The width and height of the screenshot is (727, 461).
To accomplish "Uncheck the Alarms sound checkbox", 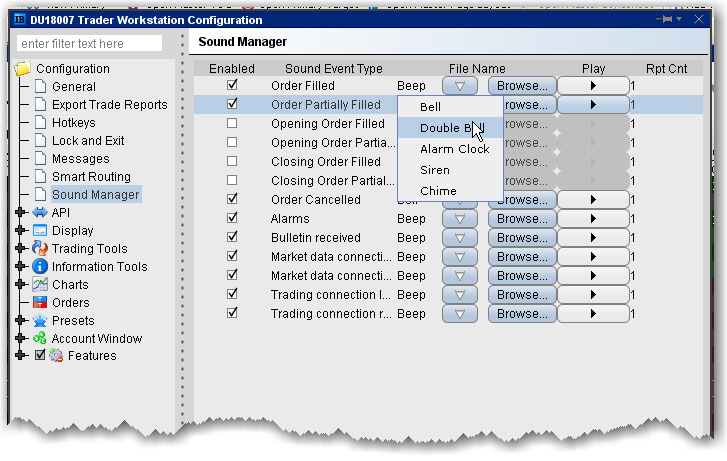I will click(232, 218).
